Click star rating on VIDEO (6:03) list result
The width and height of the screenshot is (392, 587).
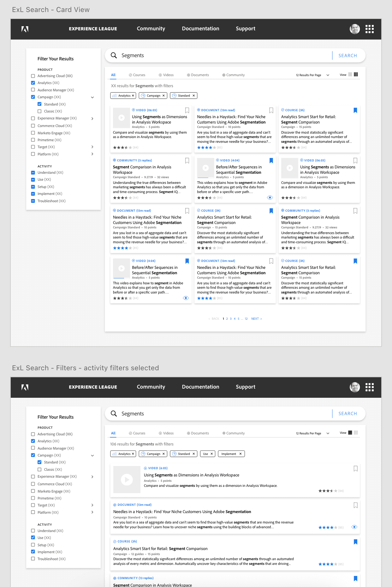(x=328, y=491)
